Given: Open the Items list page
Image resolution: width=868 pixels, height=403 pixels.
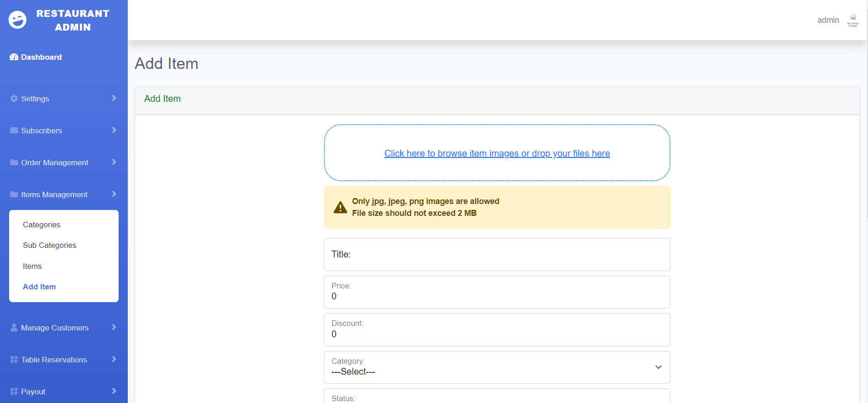Looking at the screenshot, I should (x=32, y=266).
